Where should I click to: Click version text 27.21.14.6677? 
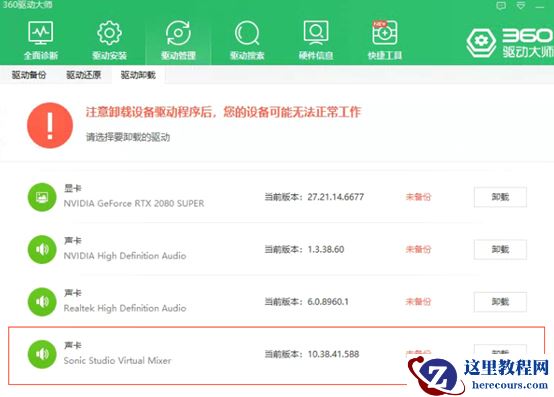click(336, 197)
